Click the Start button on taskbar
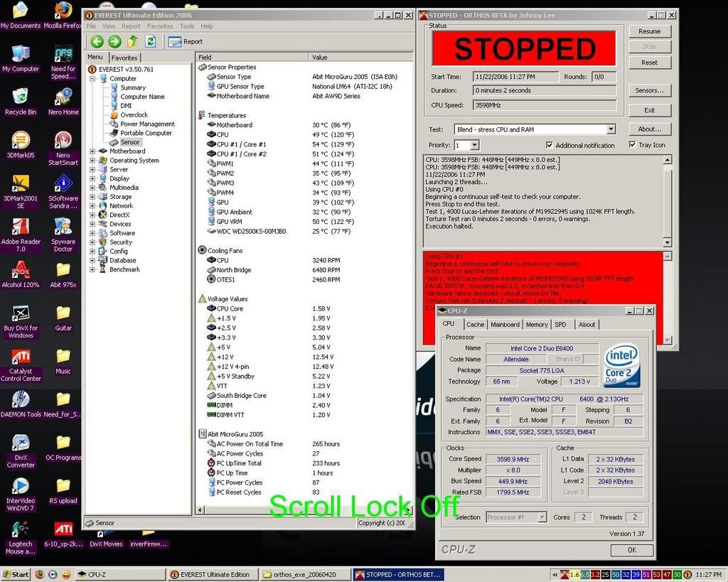Image resolution: width=728 pixels, height=582 pixels. tap(16, 575)
